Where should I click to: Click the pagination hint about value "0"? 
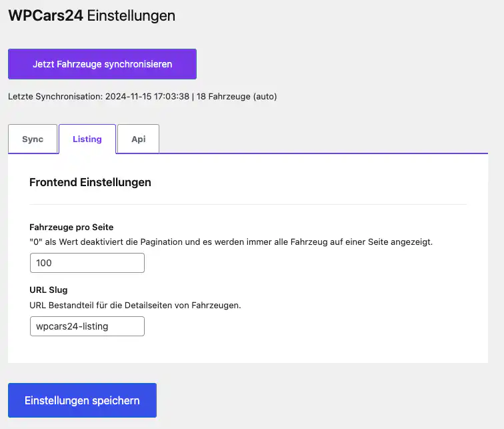231,242
